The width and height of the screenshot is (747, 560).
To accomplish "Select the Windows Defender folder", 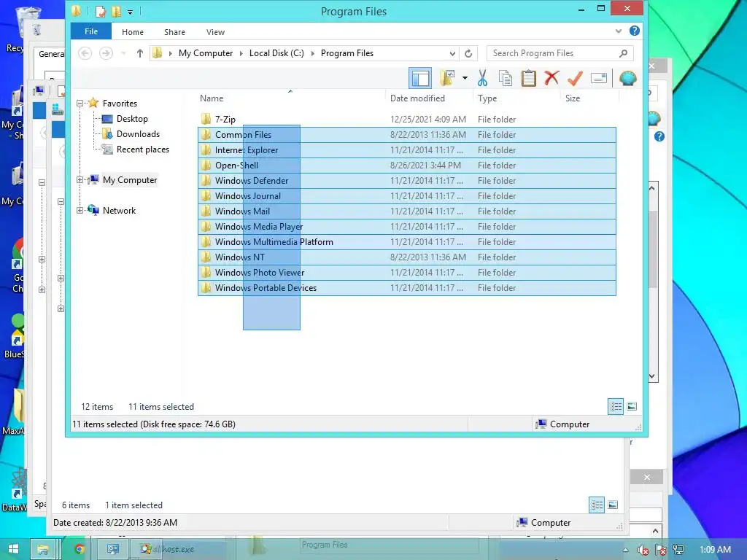I will (407, 181).
